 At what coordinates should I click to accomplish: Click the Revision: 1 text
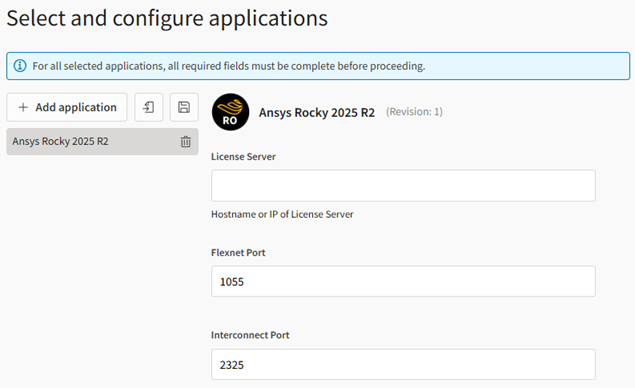[414, 112]
